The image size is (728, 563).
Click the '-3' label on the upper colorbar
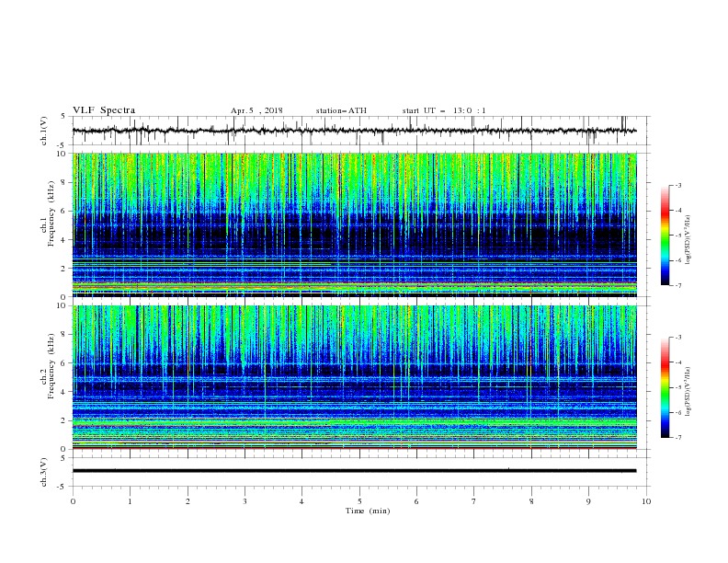[x=677, y=185]
